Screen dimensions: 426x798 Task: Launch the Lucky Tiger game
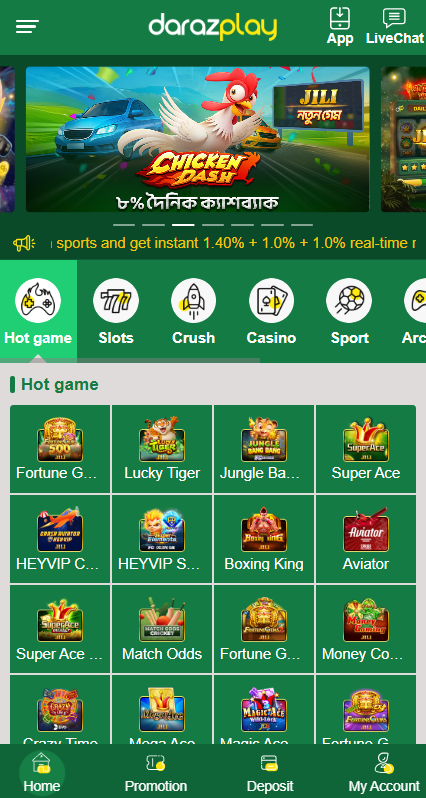pos(162,449)
